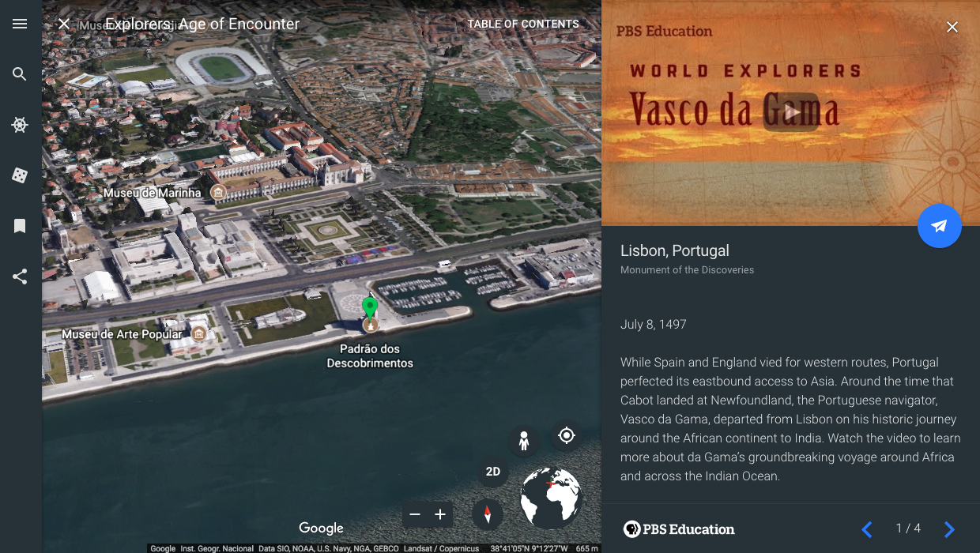The image size is (980, 553).
Task: Open saved Projects from the sidebar
Action: [20, 226]
